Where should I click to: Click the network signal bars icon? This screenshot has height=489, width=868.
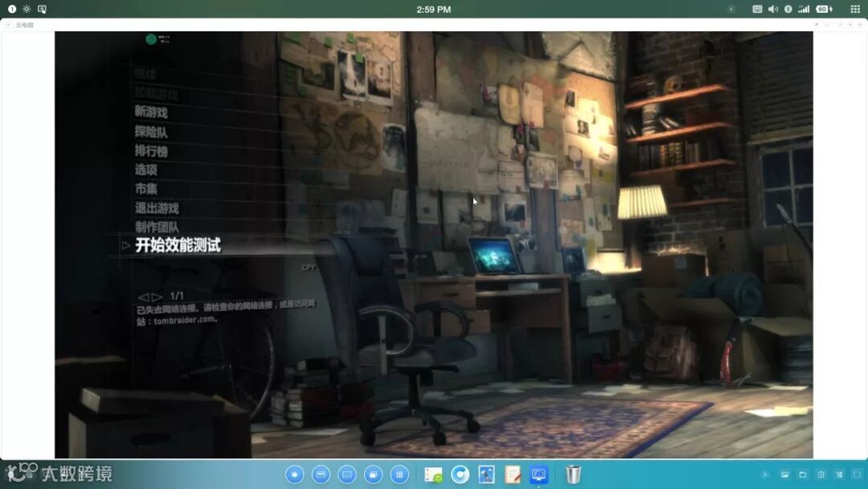(x=804, y=9)
